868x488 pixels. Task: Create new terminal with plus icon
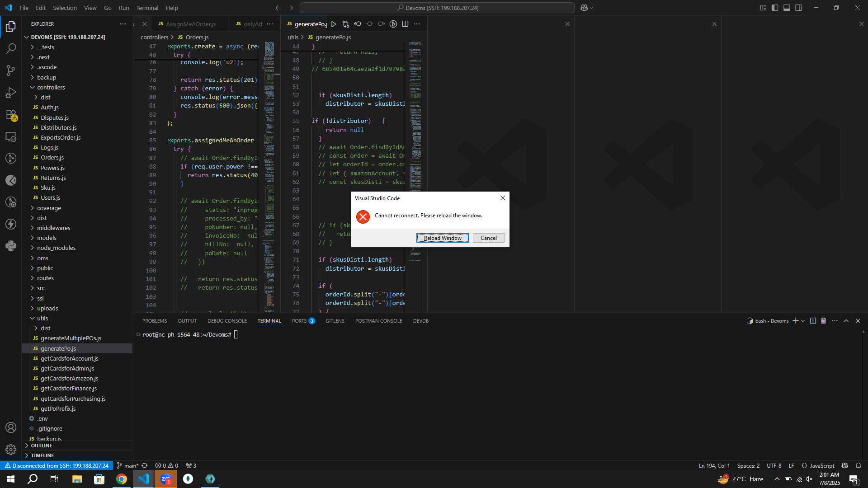795,321
